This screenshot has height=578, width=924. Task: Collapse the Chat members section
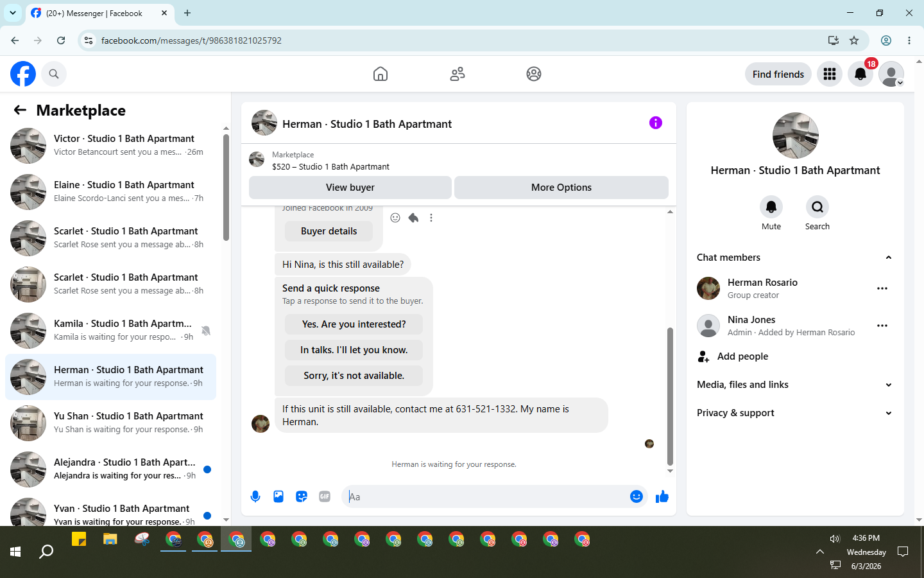coord(889,258)
